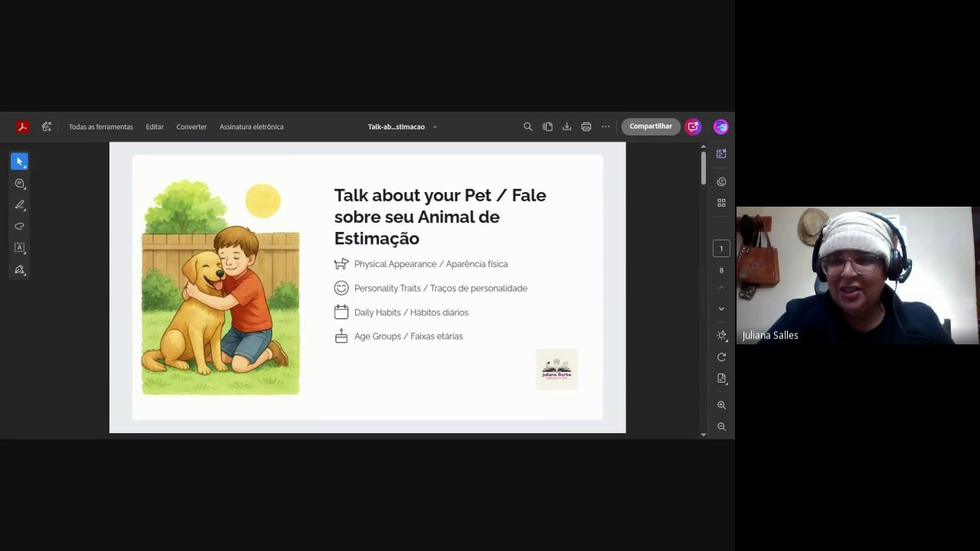Click the pink feedback chat icon
This screenshot has height=551, width=980.
tap(693, 127)
